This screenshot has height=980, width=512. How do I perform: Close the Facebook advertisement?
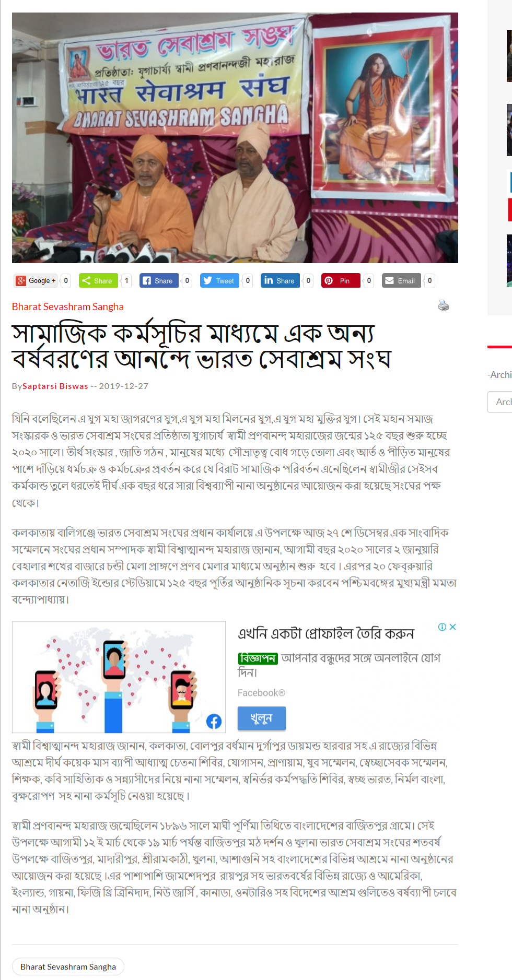tap(453, 627)
